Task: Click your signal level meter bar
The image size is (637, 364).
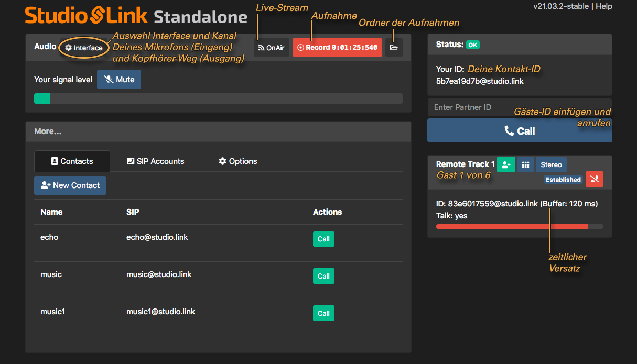Action: (x=218, y=98)
